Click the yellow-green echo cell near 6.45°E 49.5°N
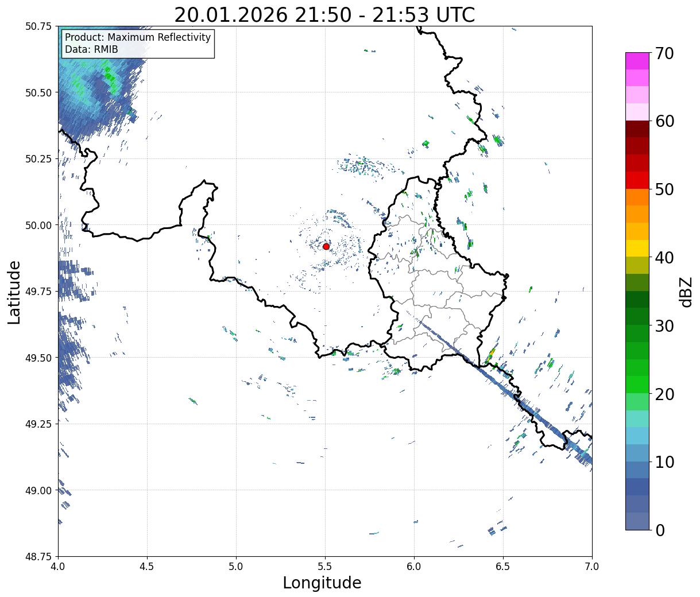The image size is (700, 597). tap(491, 355)
